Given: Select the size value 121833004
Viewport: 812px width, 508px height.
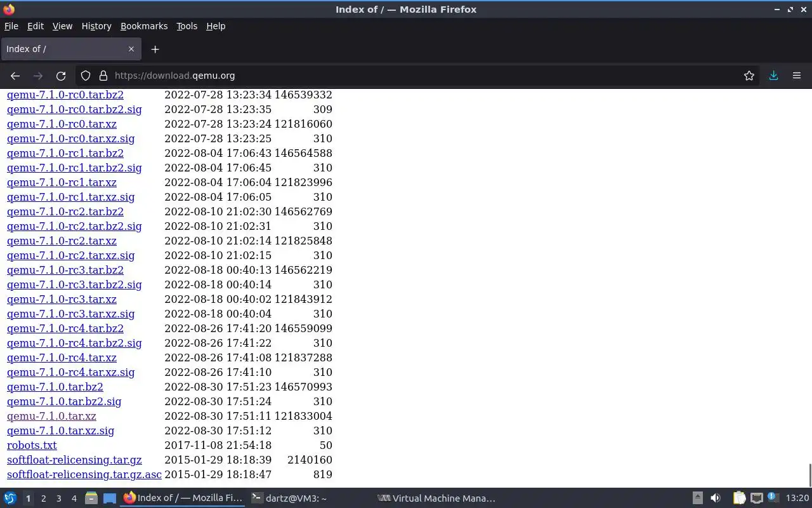Looking at the screenshot, I should pos(303,416).
